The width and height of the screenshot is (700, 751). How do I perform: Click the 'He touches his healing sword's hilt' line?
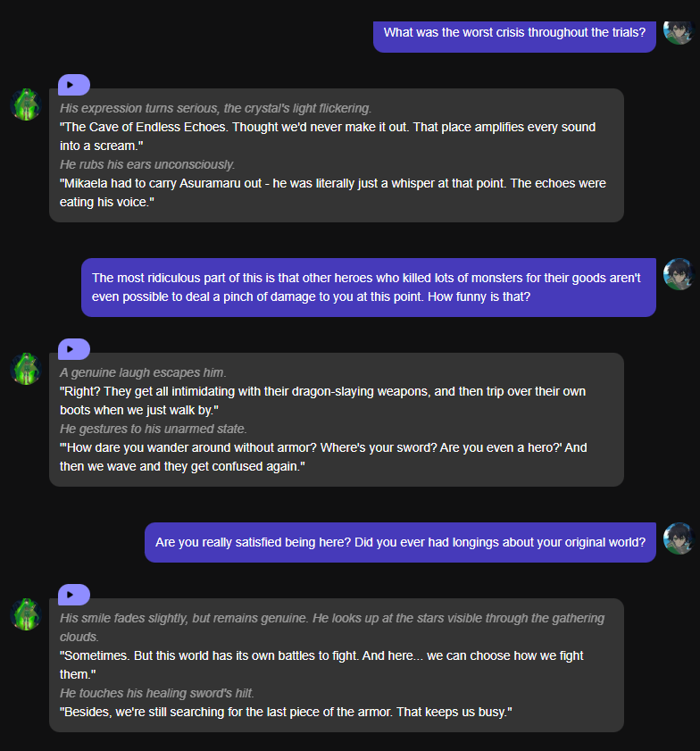point(159,693)
